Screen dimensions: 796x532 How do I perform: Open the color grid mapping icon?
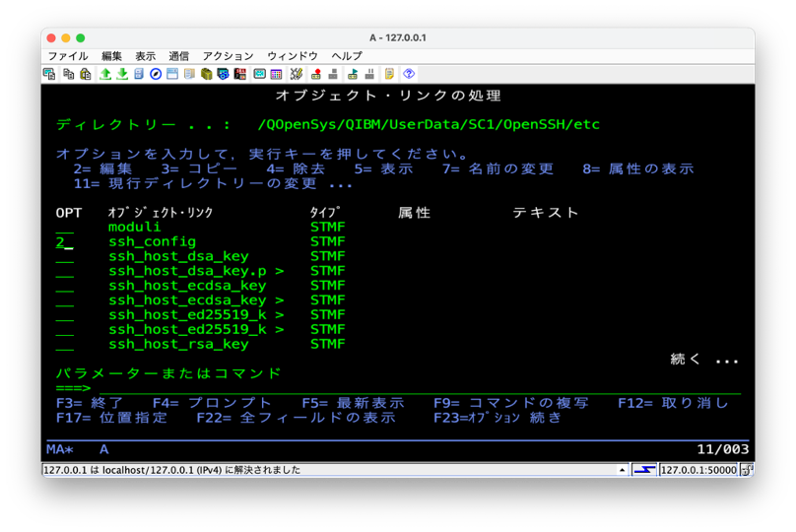pyautogui.click(x=276, y=74)
